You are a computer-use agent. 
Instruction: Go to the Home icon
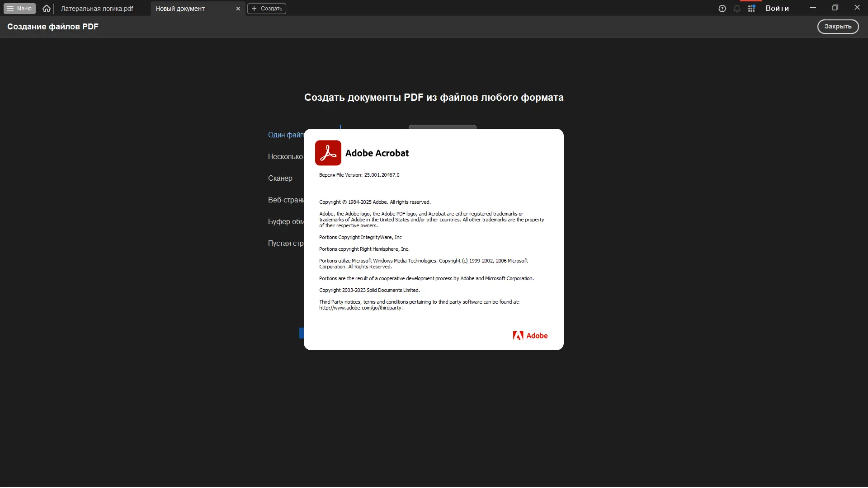pyautogui.click(x=46, y=8)
